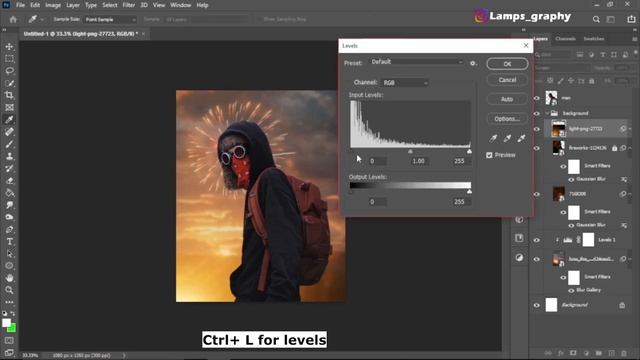This screenshot has width=640, height=360.
Task: Select the Crop tool
Action: [x=9, y=95]
